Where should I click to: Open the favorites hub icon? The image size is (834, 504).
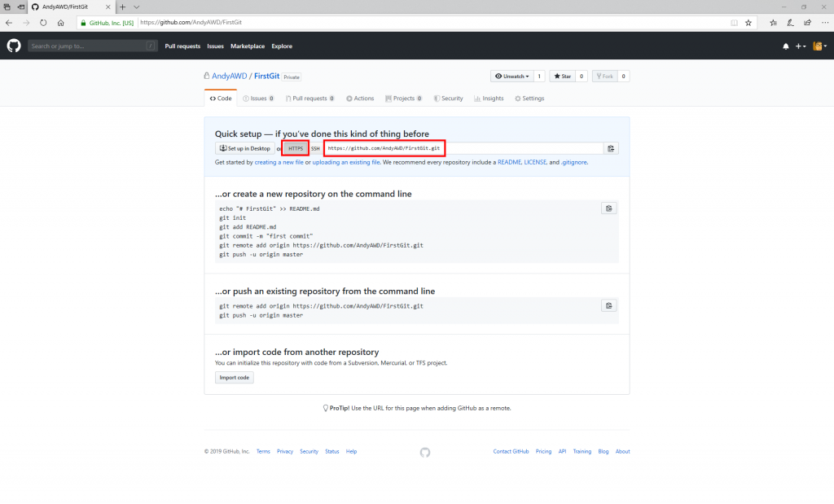click(774, 23)
